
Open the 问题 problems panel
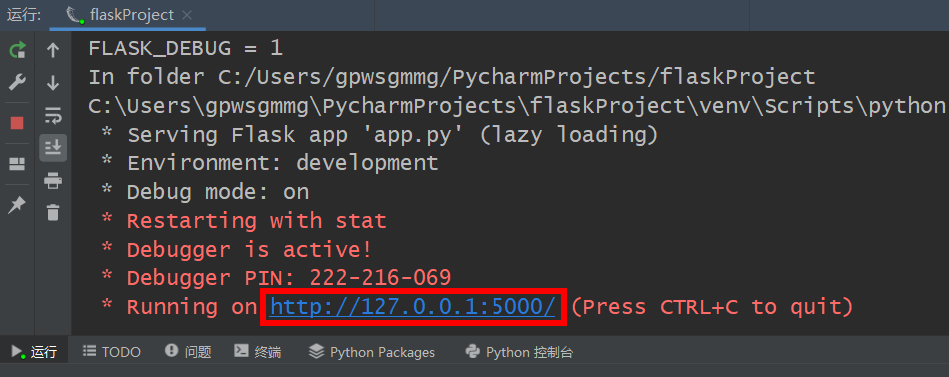(x=188, y=352)
